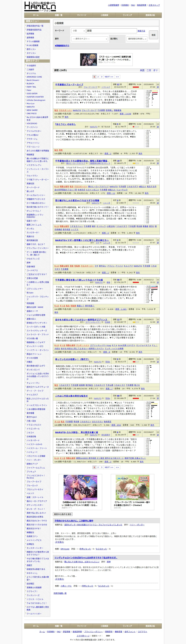Viewport: 186px width, 644px height.
Task: Open the アズールレーンASMR ad thumbnail
Action: (x=88, y=59)
